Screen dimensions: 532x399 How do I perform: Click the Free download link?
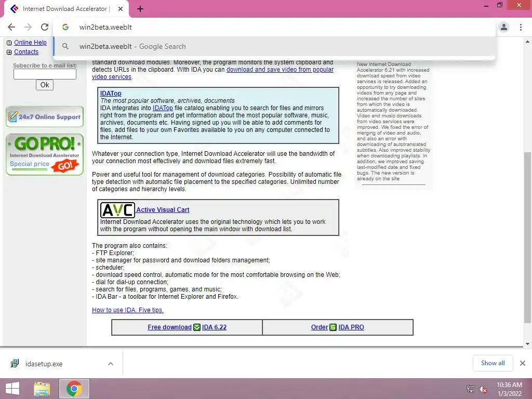pos(170,327)
